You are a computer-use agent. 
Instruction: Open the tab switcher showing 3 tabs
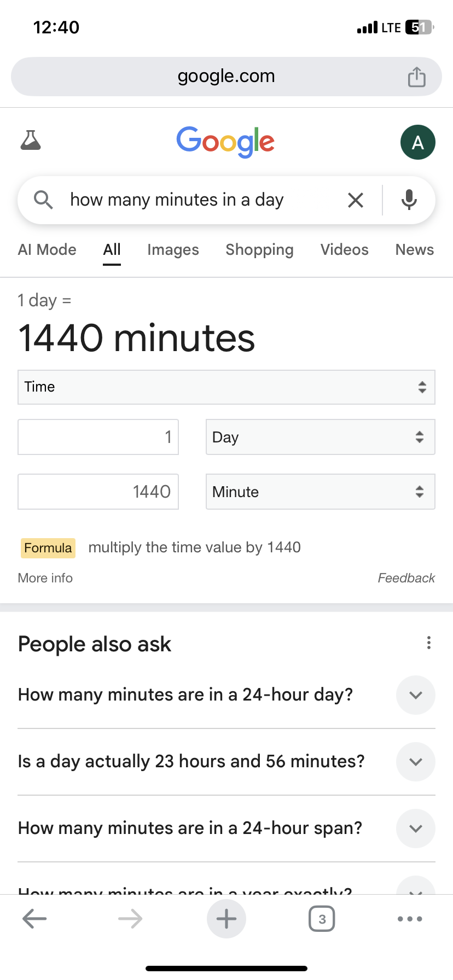click(322, 919)
